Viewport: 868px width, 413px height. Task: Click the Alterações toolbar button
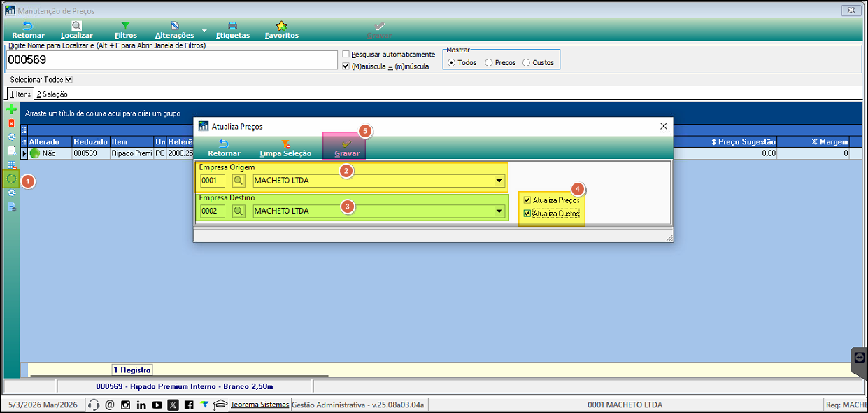[174, 30]
